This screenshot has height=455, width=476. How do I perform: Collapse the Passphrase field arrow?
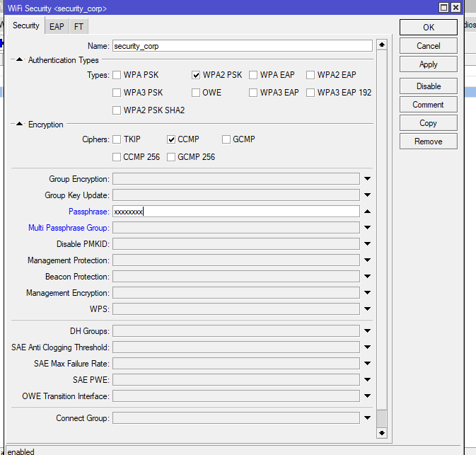[x=367, y=212]
